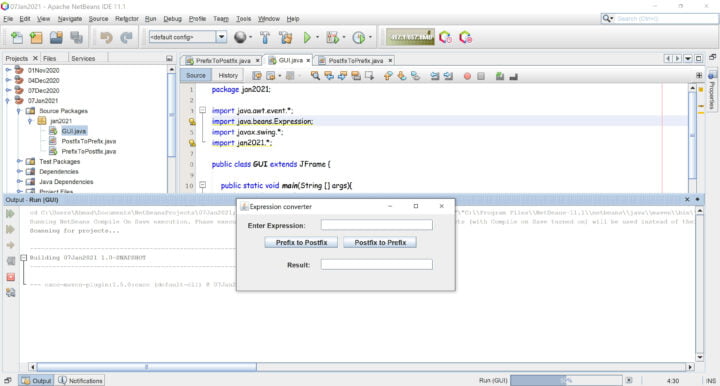720x386 pixels.
Task: Select the Source view button
Action: coord(196,75)
